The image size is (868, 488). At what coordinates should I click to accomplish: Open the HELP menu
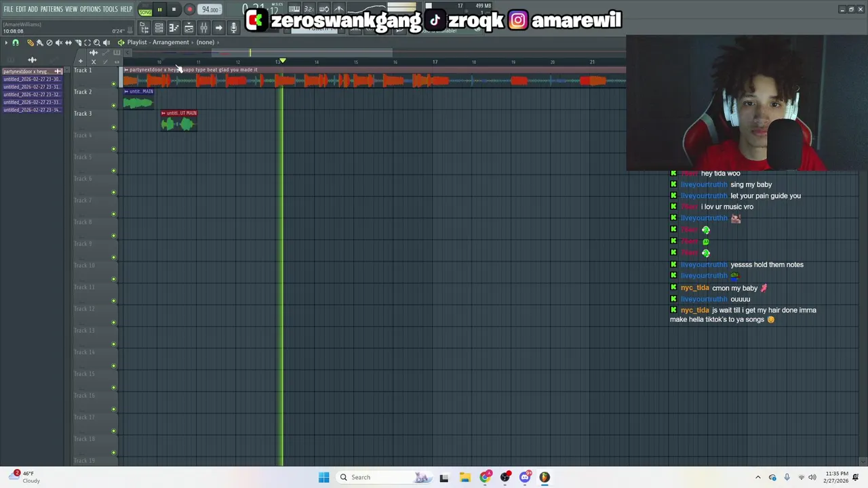[126, 9]
